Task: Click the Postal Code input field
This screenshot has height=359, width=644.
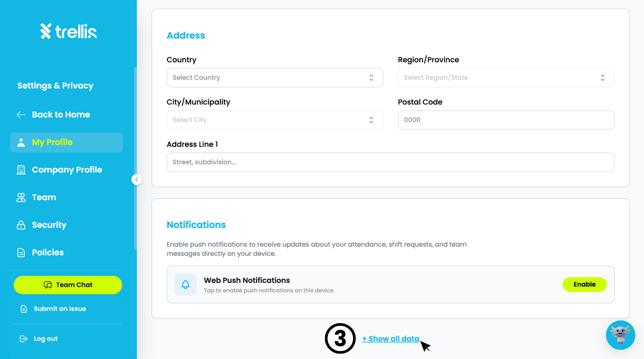Action: (506, 120)
